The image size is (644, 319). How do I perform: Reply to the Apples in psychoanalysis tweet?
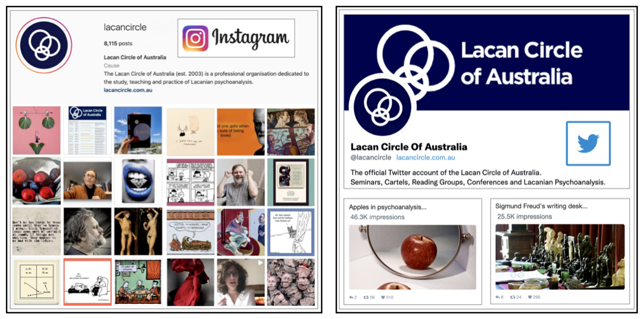coord(352,297)
